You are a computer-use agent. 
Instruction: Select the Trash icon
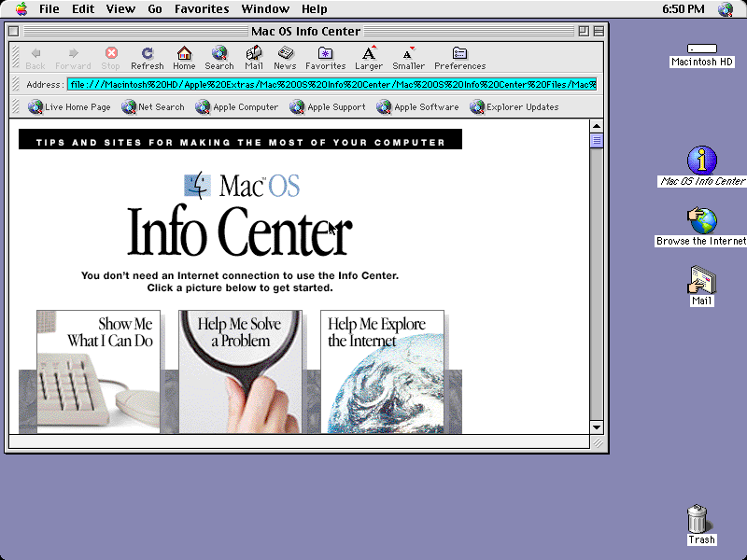pyautogui.click(x=701, y=525)
